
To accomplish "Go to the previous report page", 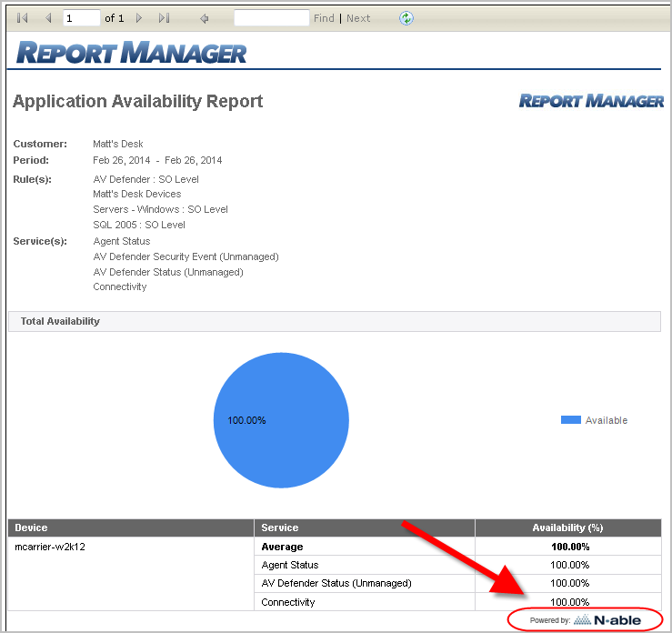I will click(48, 18).
